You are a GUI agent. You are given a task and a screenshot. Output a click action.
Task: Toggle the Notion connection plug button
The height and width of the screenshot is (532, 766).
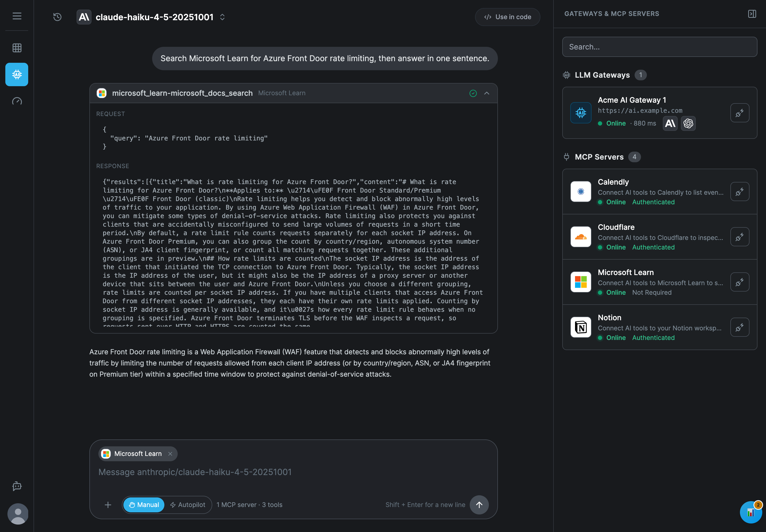pos(740,327)
